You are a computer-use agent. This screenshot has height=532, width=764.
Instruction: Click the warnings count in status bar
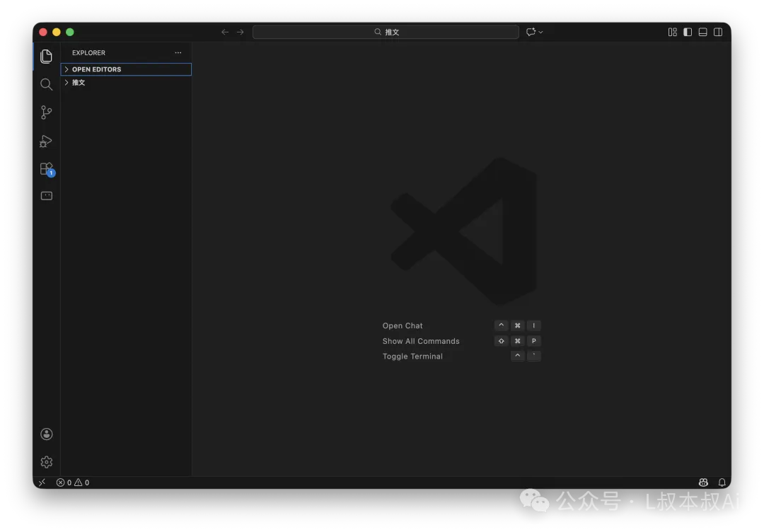82,482
